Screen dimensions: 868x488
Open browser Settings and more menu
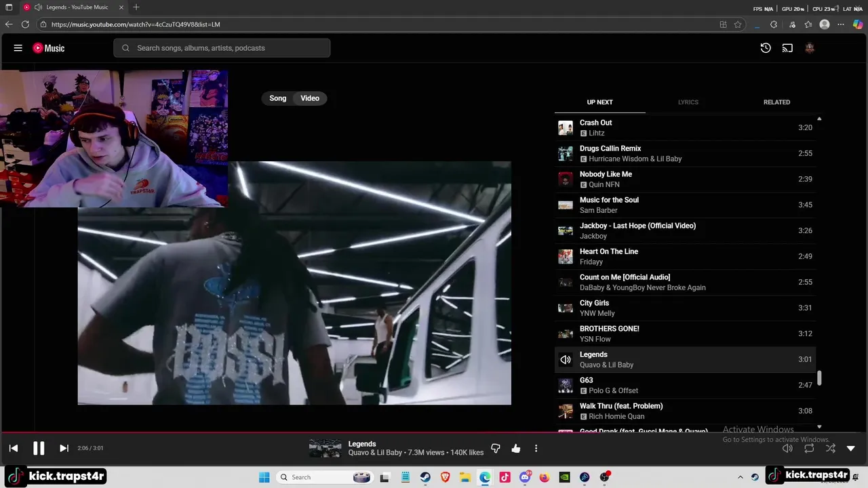(841, 24)
